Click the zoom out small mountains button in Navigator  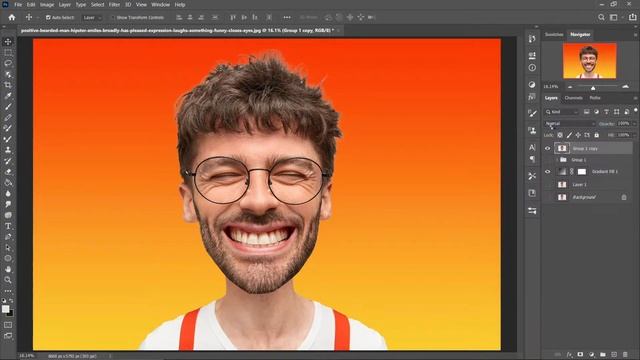click(x=570, y=87)
